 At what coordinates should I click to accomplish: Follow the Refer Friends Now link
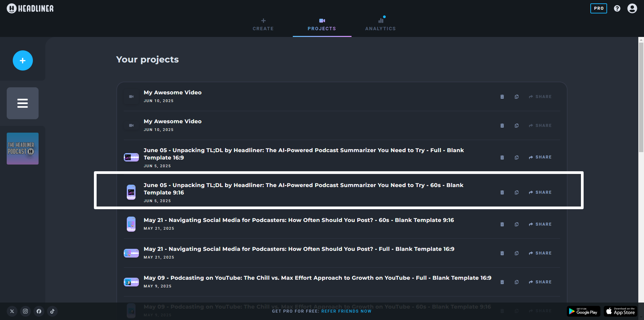pos(346,311)
